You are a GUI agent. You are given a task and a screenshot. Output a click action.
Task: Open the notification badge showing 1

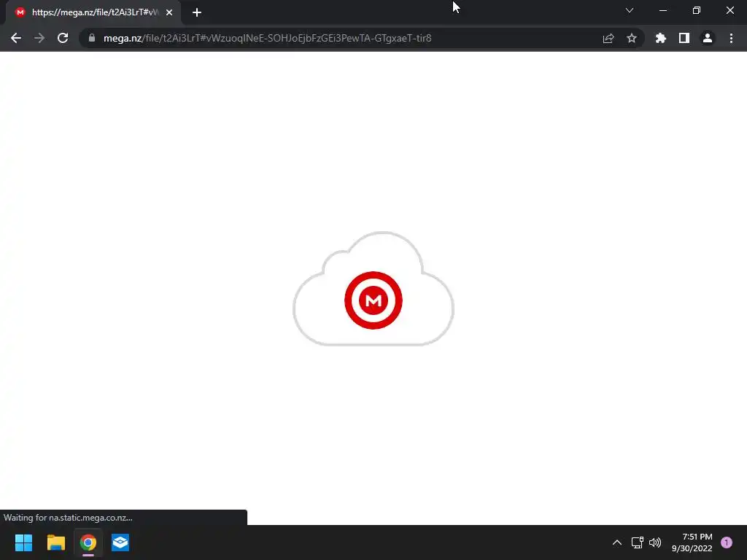click(727, 542)
